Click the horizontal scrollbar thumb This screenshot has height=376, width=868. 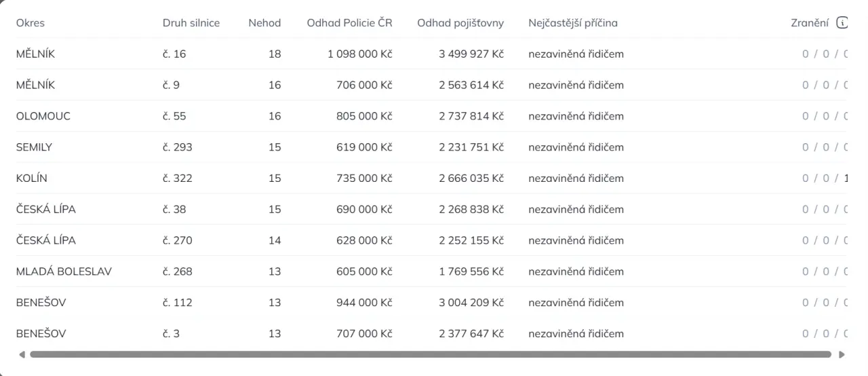coord(431,354)
